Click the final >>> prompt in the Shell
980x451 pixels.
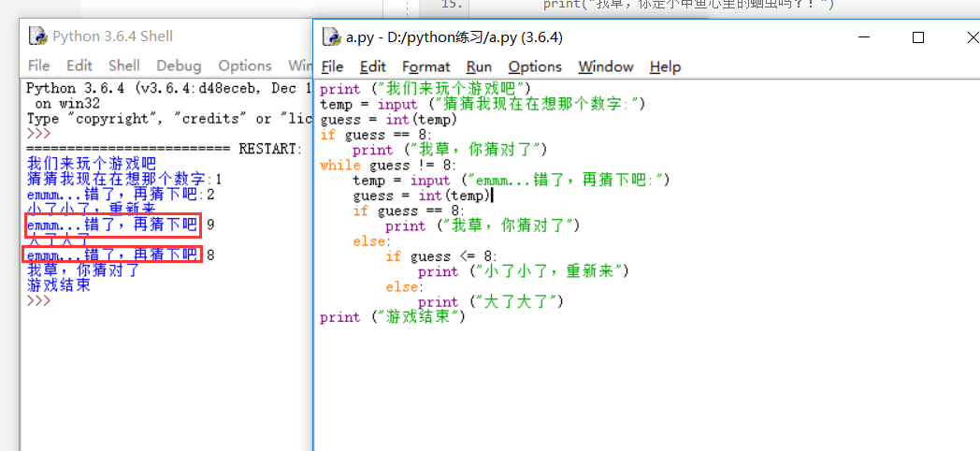[38, 301]
